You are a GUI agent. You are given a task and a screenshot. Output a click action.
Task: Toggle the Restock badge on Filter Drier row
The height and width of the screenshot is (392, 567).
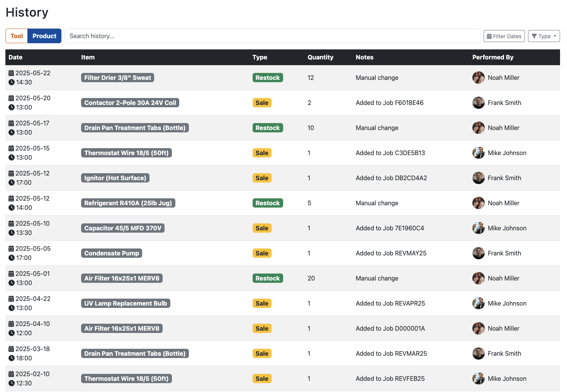(268, 77)
